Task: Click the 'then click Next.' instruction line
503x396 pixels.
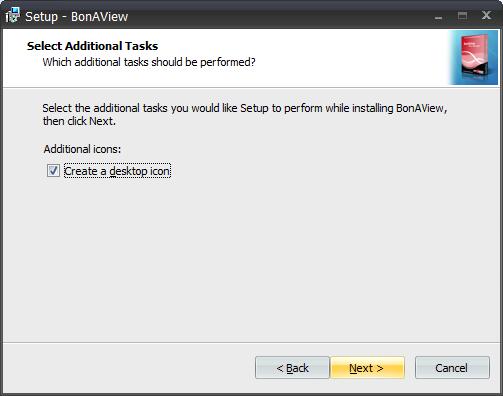Action: (x=79, y=121)
